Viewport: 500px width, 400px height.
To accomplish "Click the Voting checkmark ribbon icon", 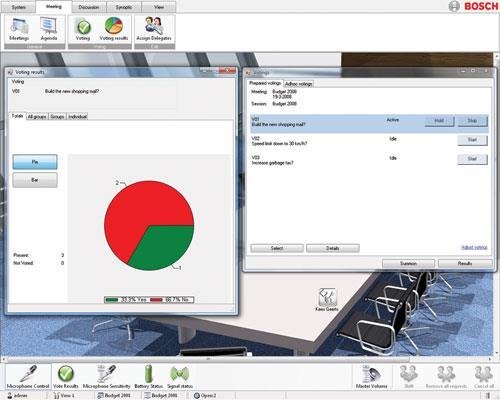I will pyautogui.click(x=83, y=29).
